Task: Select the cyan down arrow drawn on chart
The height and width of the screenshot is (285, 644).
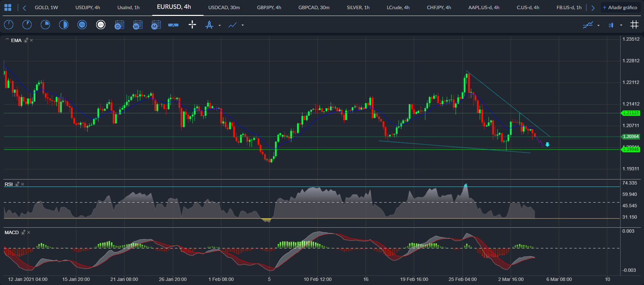Action: tap(547, 145)
